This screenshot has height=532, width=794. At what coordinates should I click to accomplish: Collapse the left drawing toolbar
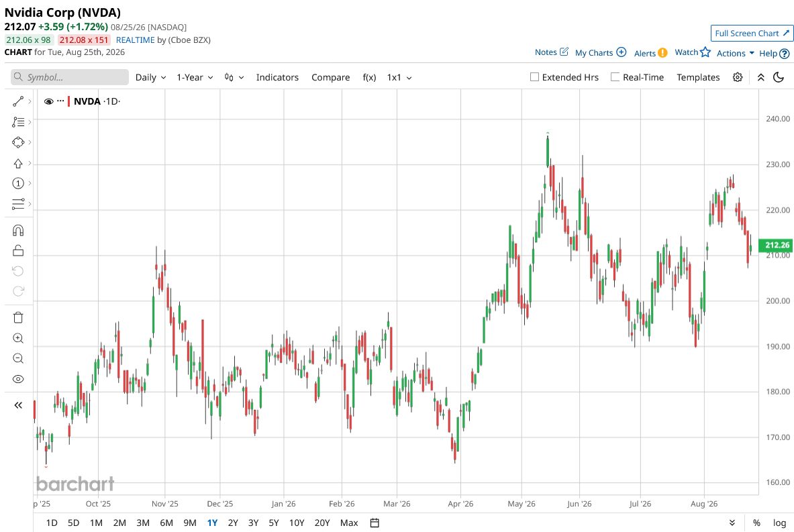17,405
